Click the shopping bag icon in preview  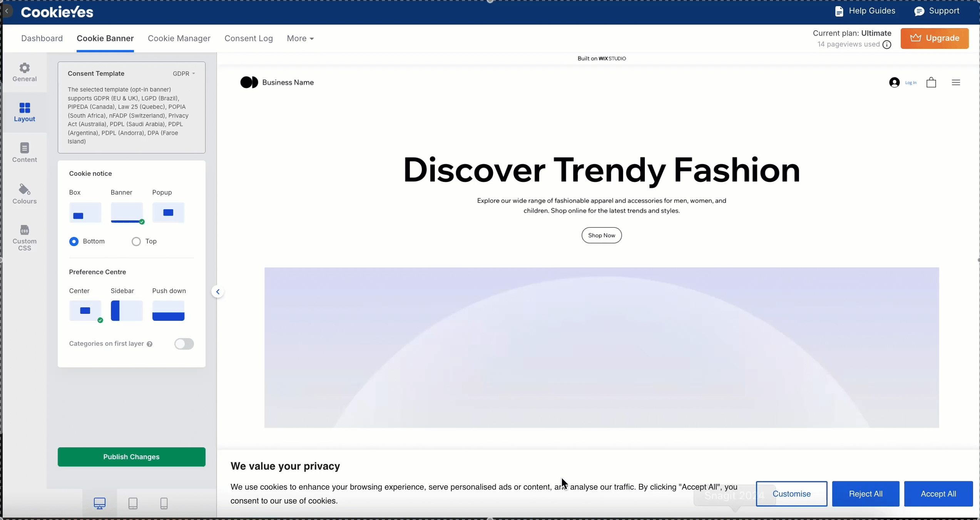coord(931,82)
